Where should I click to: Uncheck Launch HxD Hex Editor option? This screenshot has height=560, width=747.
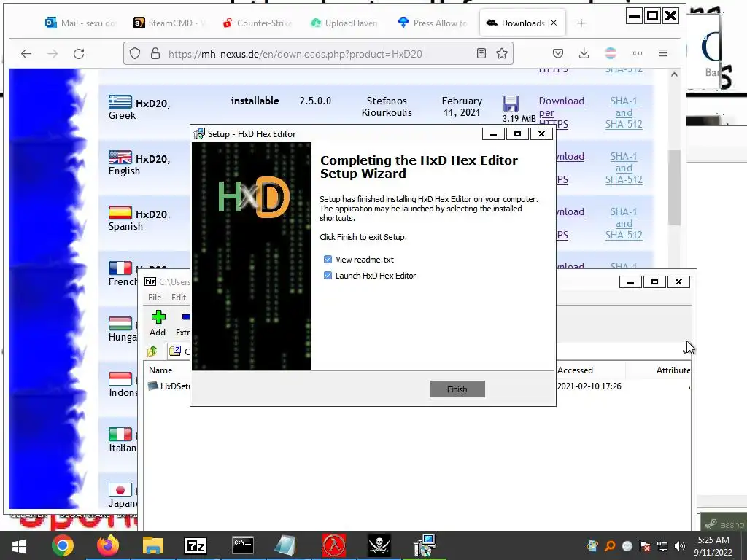pyautogui.click(x=328, y=275)
